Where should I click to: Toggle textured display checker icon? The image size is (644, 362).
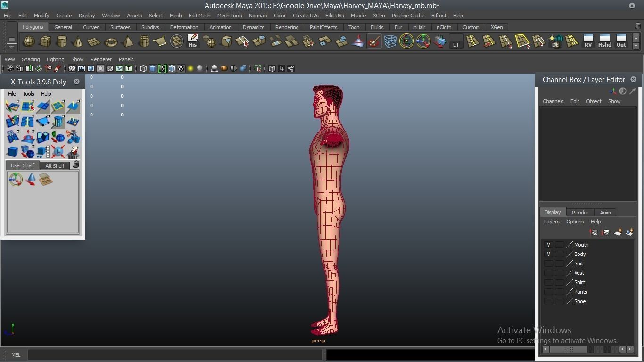pos(181,68)
